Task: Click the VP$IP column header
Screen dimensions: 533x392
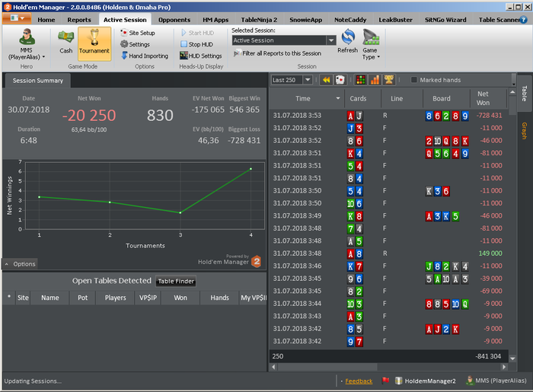Action: tap(148, 298)
